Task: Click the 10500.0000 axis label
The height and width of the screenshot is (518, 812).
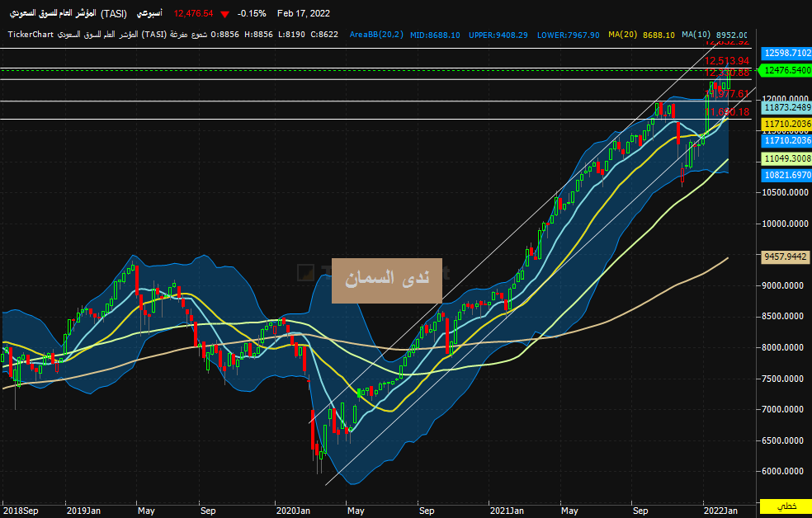Action: 783,192
